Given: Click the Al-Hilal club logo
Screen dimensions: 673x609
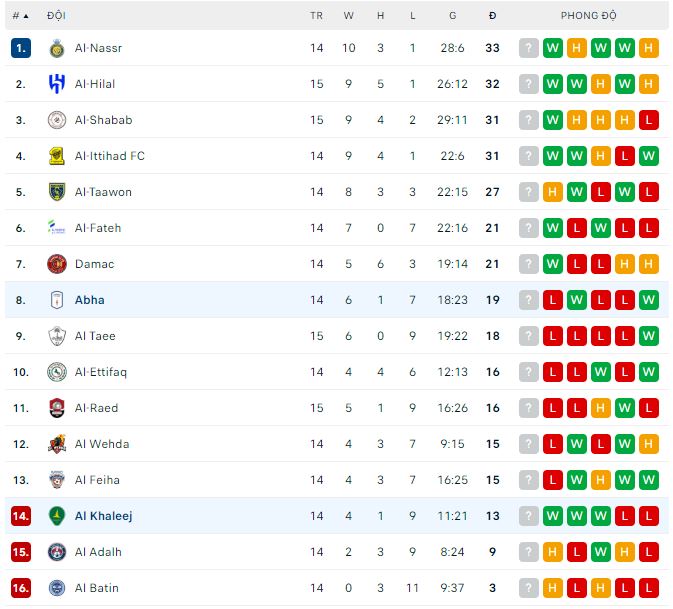Looking at the screenshot, I should click(57, 84).
